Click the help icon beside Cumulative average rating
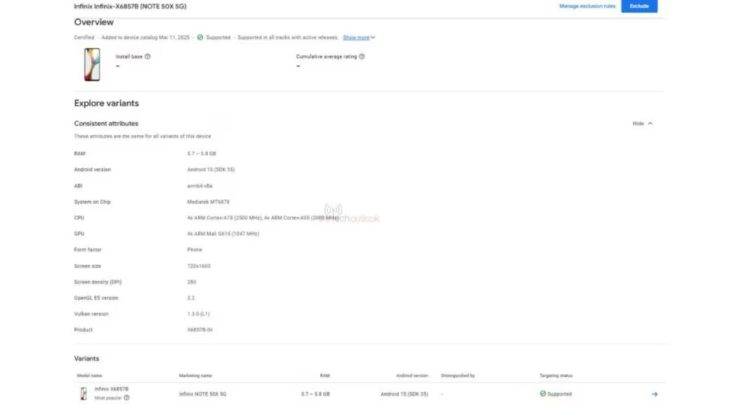Image resolution: width=747 pixels, height=420 pixels. [x=362, y=57]
